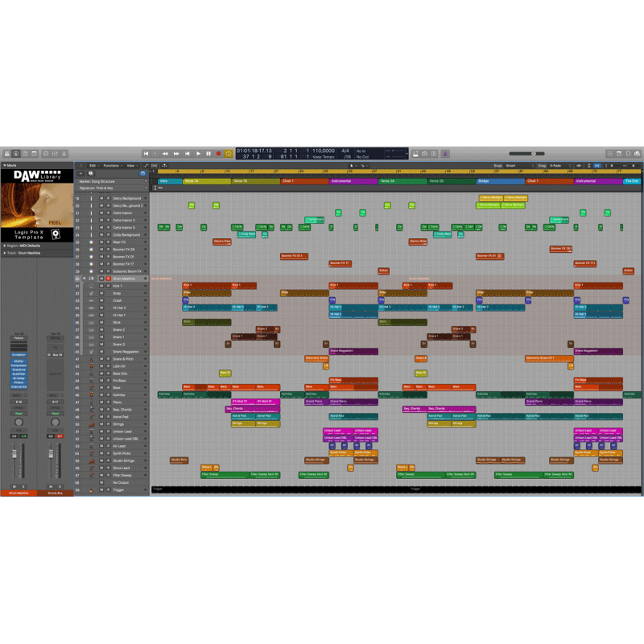Screen dimensions: 644x644
Task: Click Go to Beginning transport button
Action: (x=146, y=154)
